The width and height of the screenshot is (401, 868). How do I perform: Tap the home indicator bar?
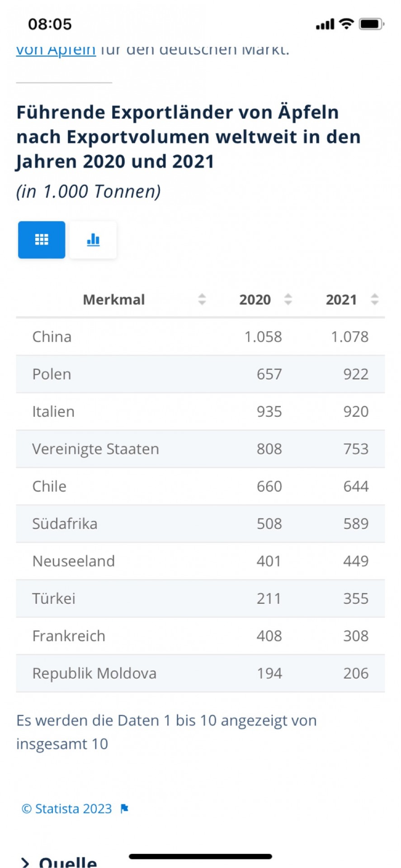tap(200, 856)
